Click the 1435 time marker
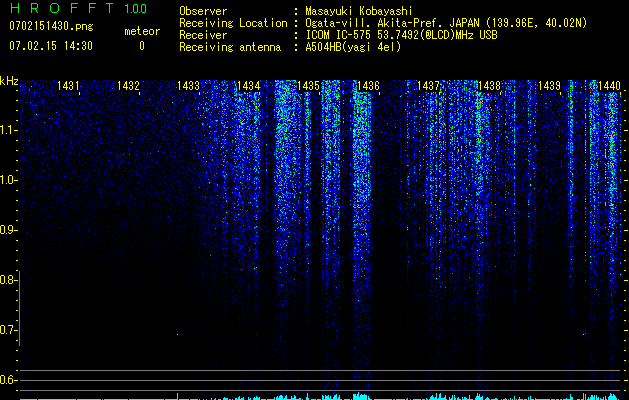The width and height of the screenshot is (629, 400). coord(308,85)
